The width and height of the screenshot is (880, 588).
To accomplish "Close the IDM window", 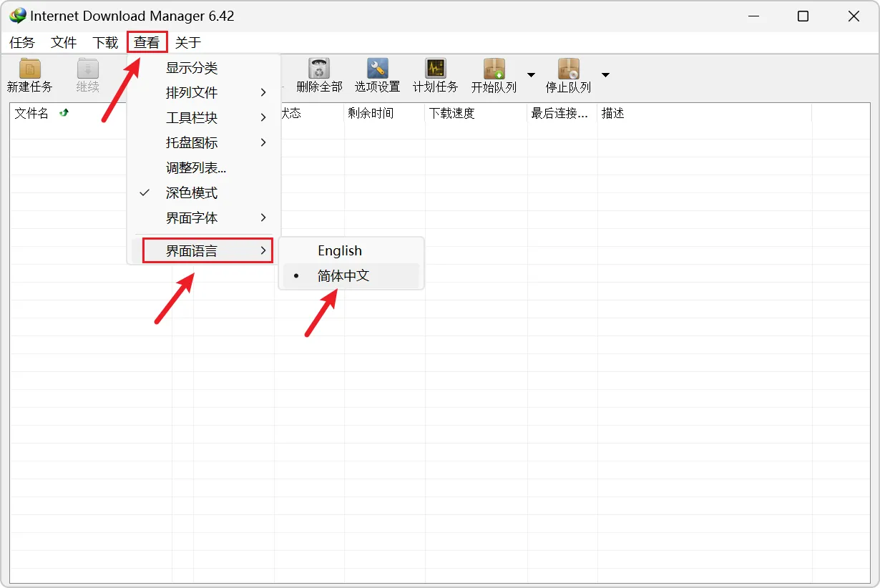I will point(854,16).
